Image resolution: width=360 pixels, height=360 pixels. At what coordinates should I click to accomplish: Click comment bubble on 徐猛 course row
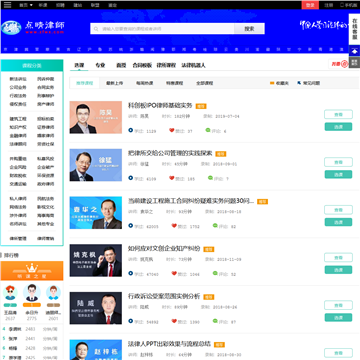click(x=210, y=178)
